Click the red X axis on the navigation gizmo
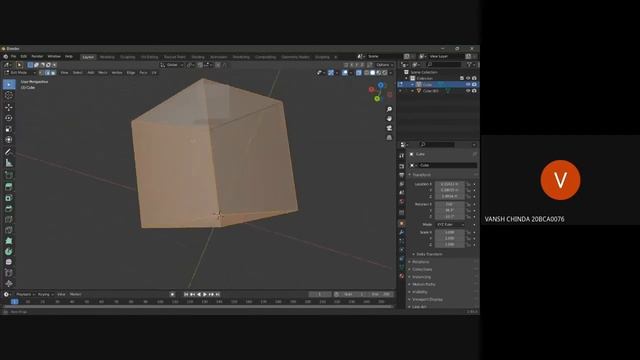Screen dimensions: 640x360 [x=371, y=89]
